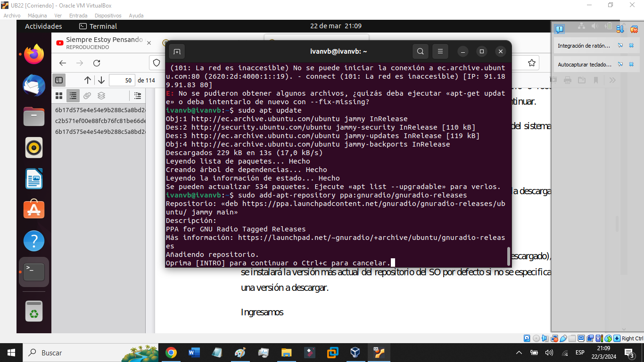
Task: Open VirtualBox Ver menu
Action: tap(58, 16)
